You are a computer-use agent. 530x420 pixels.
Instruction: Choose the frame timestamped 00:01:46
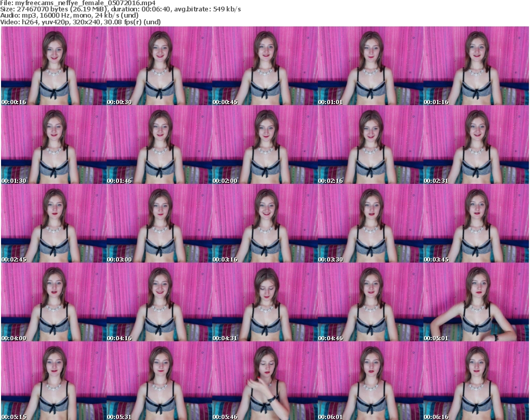(x=159, y=144)
